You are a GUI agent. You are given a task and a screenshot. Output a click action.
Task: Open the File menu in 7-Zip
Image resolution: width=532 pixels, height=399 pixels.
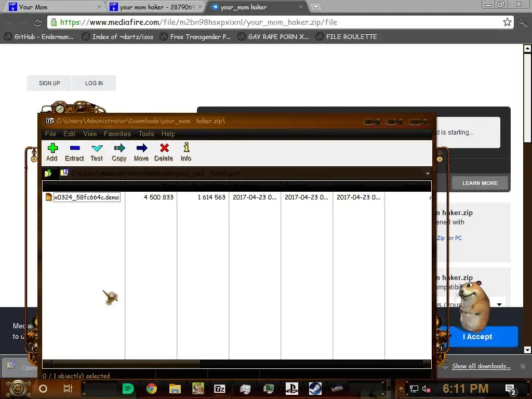(50, 134)
